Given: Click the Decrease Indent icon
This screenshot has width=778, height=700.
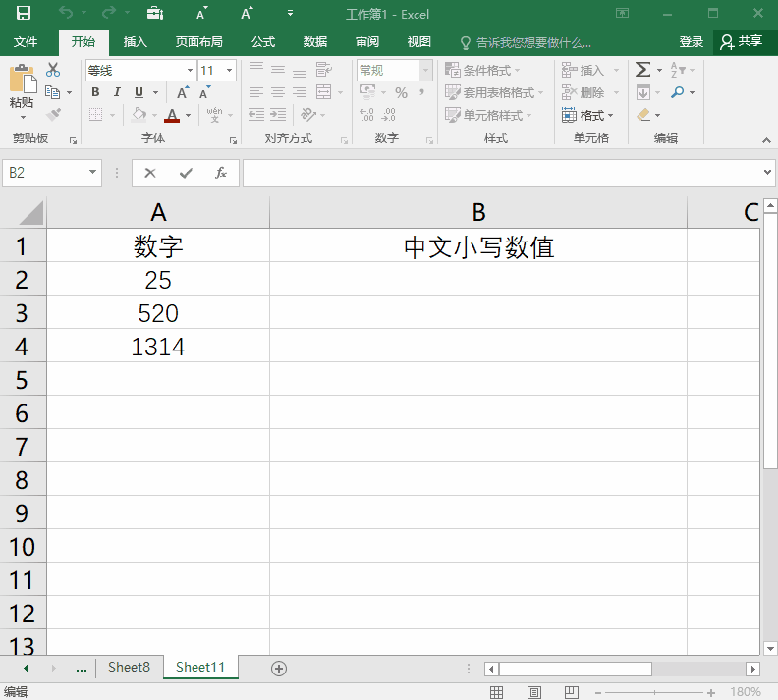Looking at the screenshot, I should point(256,115).
